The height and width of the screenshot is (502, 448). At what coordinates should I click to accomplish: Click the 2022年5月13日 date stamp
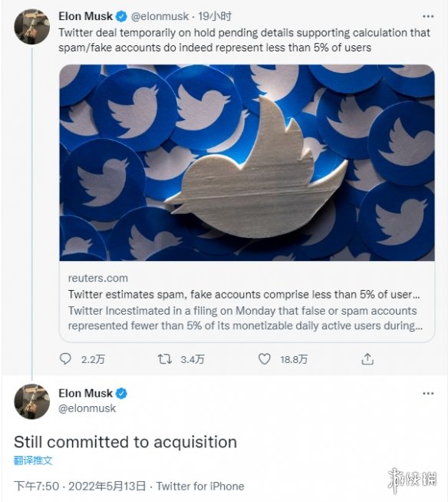[x=107, y=486]
